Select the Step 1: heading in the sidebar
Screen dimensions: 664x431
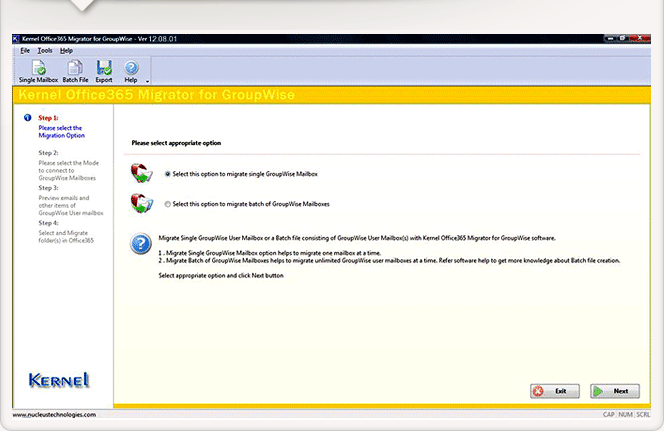click(48, 118)
